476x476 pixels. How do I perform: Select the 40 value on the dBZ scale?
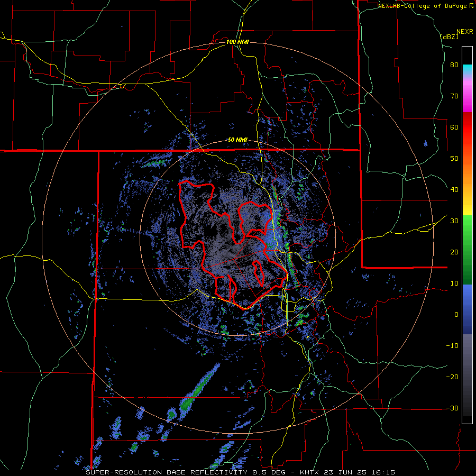(454, 190)
